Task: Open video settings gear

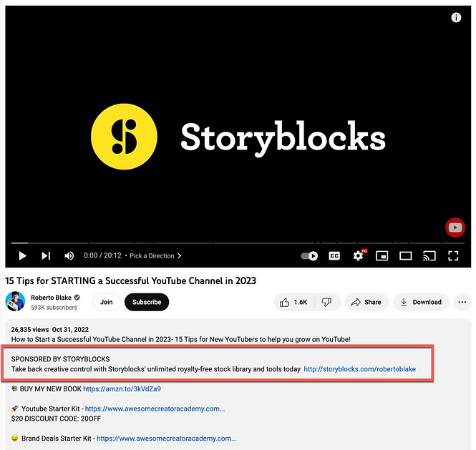Action: (x=359, y=256)
